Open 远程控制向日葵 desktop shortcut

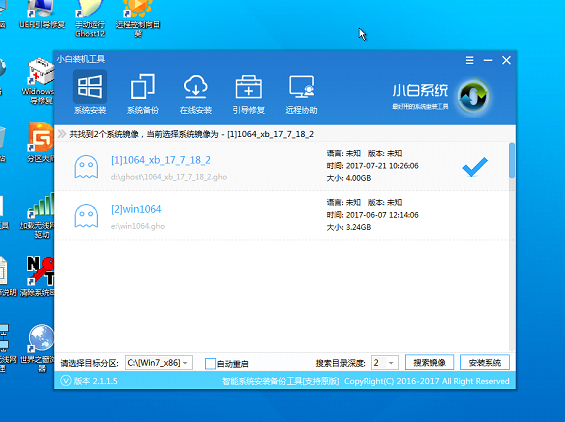[x=138, y=19]
